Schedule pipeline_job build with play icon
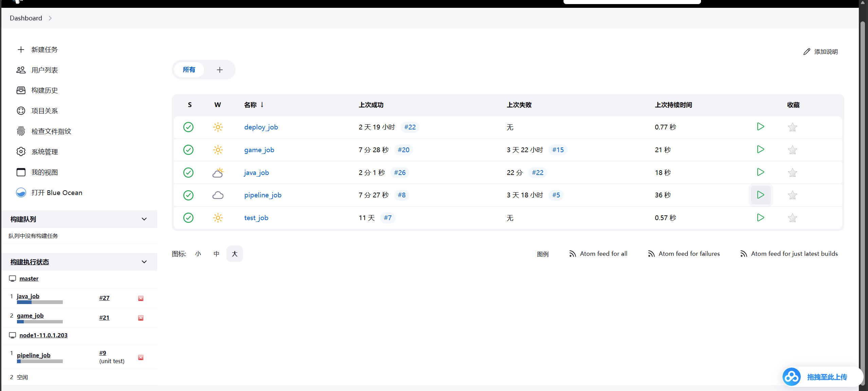 (760, 195)
